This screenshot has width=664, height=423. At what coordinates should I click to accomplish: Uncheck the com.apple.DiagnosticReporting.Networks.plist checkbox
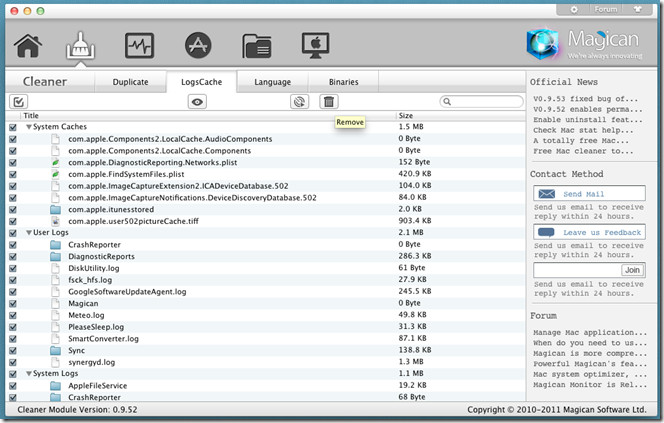point(13,163)
